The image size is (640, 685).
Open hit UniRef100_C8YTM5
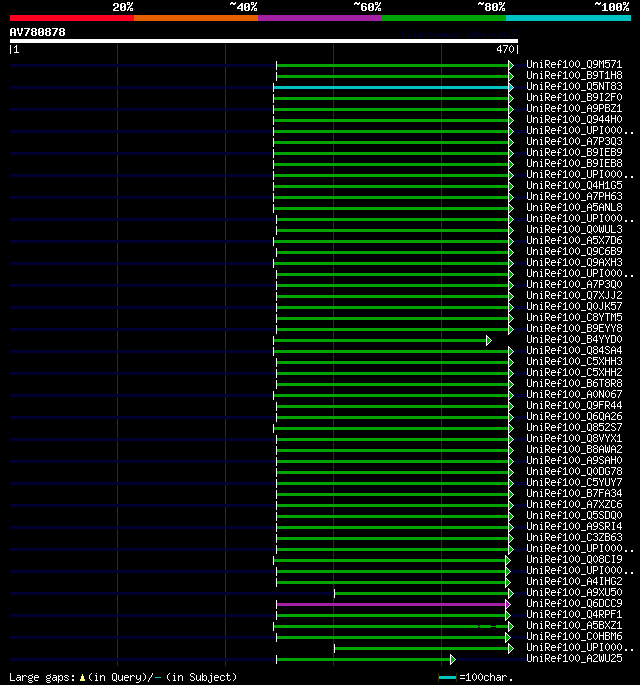[574, 318]
